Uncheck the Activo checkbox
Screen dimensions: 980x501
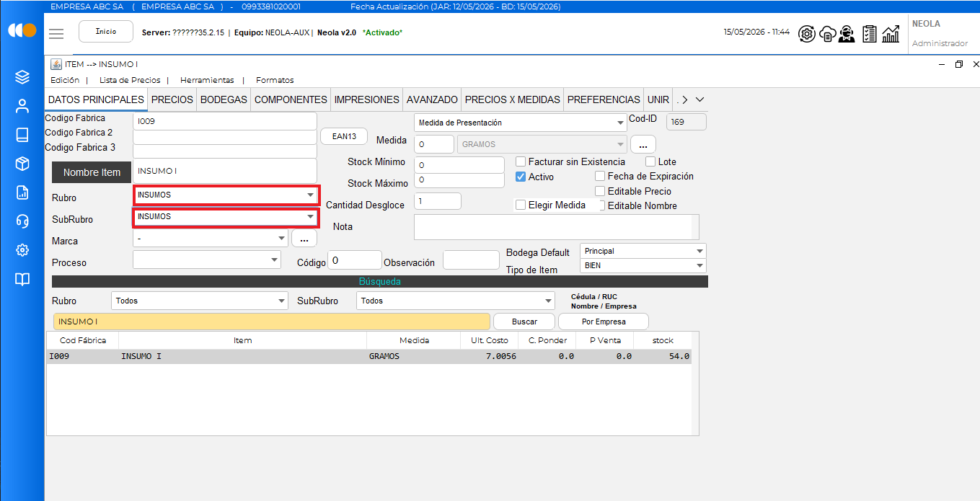(x=521, y=177)
